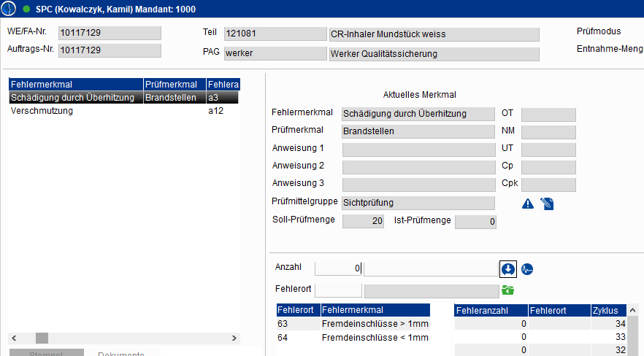Click the blue warning triangle icon
644x356 pixels.
(528, 204)
